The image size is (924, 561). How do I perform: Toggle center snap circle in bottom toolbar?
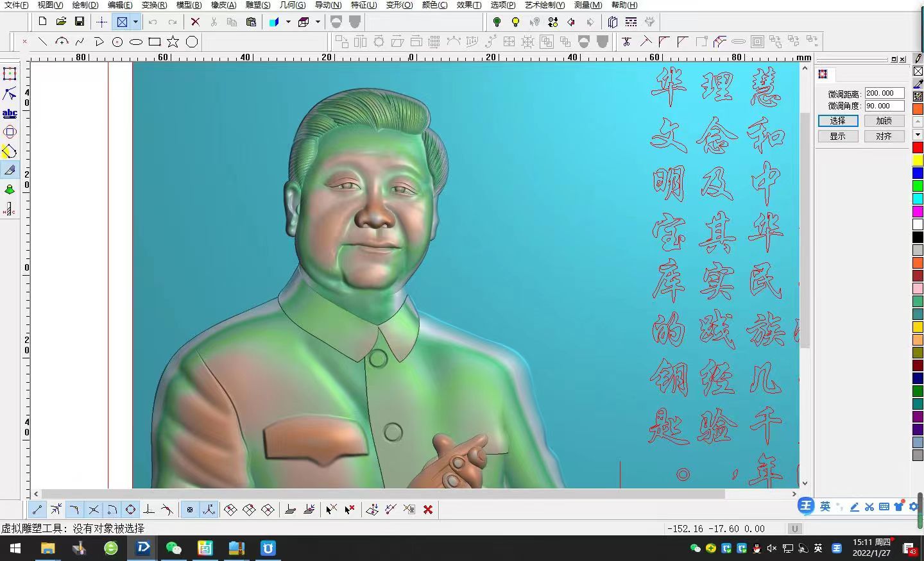pyautogui.click(x=130, y=510)
